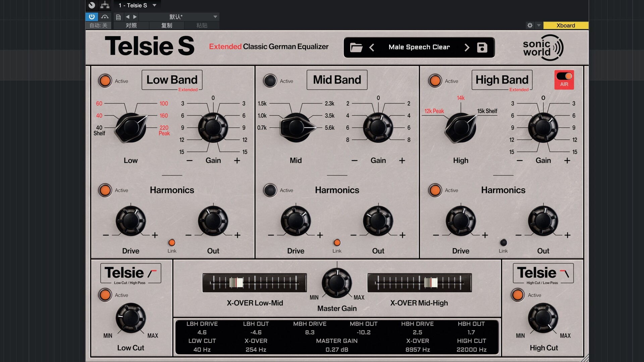644x362 pixels.
Task: Open the 默认 preset dropdown arrow
Action: pos(215,16)
